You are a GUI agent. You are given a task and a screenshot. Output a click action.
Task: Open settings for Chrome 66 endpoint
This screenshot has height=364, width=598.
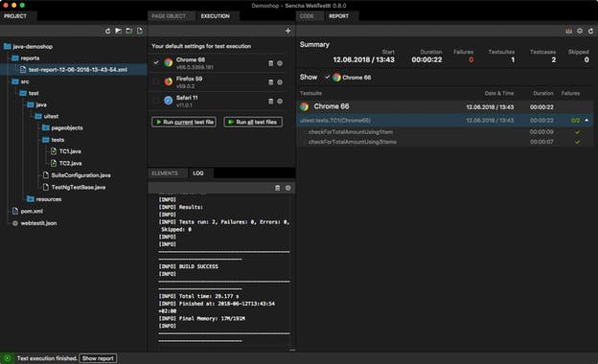click(x=280, y=63)
